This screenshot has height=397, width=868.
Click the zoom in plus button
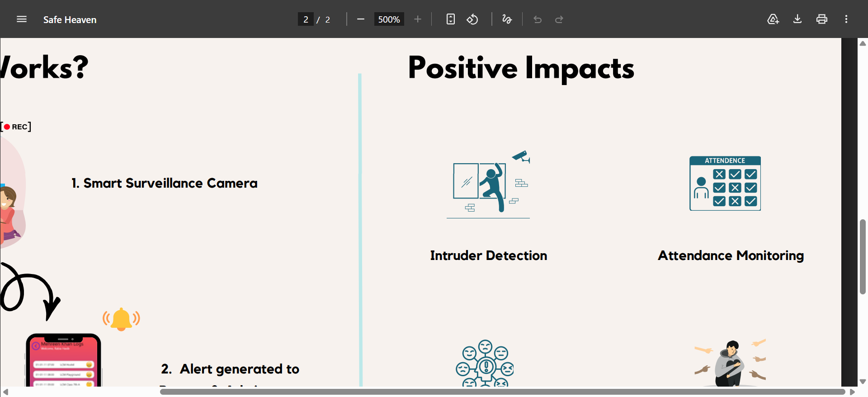(x=417, y=19)
